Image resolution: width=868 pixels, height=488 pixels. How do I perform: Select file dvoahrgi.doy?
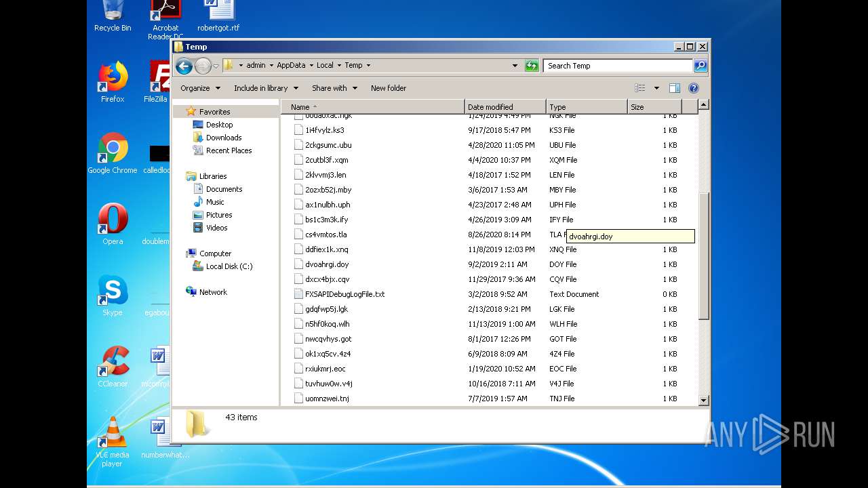click(x=327, y=264)
